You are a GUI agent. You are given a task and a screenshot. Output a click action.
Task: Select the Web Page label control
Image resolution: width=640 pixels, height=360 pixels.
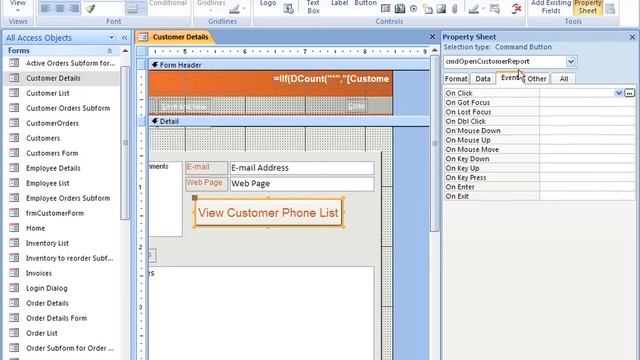pyautogui.click(x=206, y=184)
